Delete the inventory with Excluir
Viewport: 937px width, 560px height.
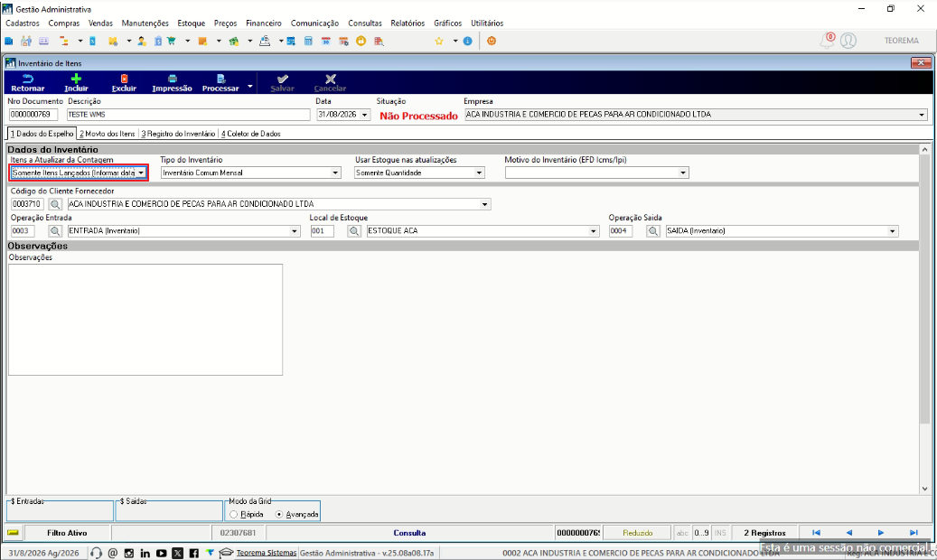124,82
